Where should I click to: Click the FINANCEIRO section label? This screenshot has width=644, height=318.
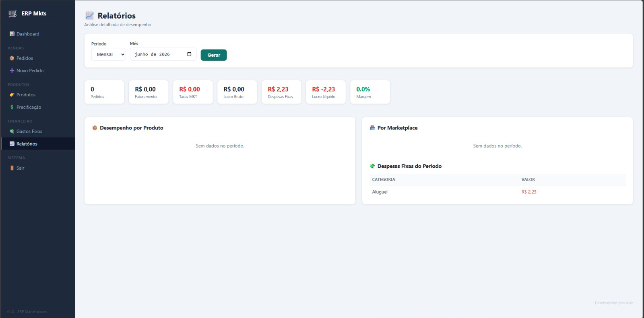[20, 121]
